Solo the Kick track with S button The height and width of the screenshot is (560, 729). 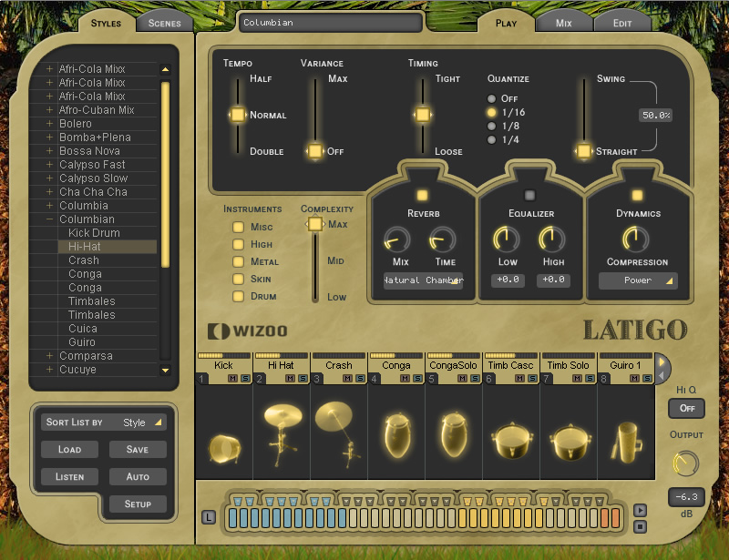[244, 378]
